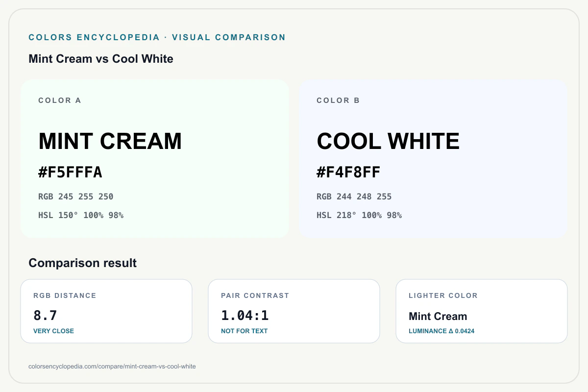Viewport: 588px width, 392px height.
Task: Click the HSL 150° 100% 98% value
Action: point(81,215)
